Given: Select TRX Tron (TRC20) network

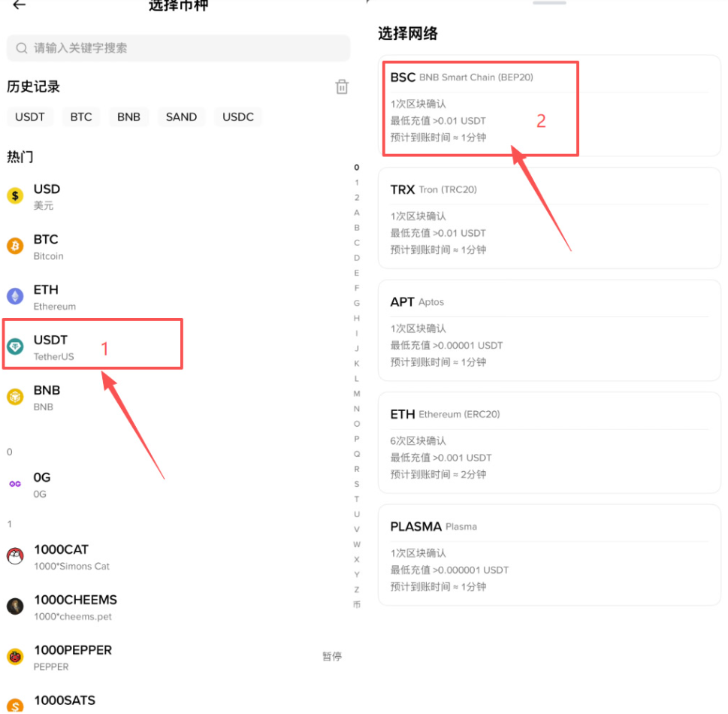Looking at the screenshot, I should click(x=549, y=219).
